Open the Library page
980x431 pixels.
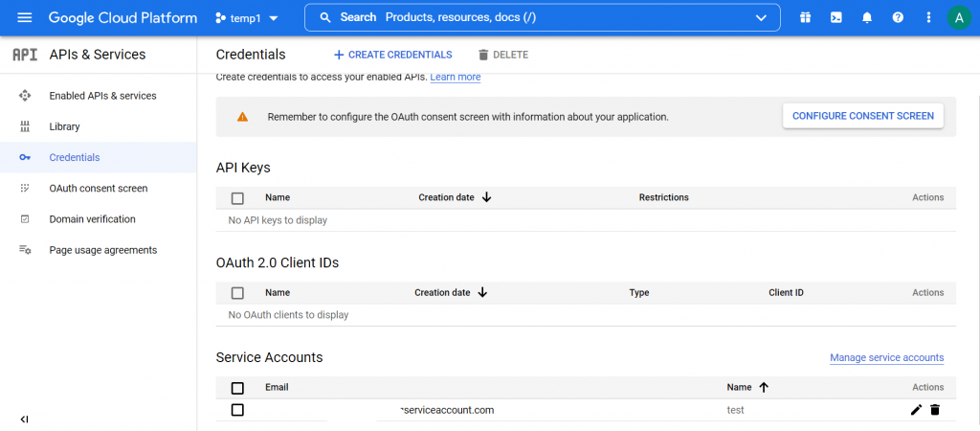coord(64,127)
